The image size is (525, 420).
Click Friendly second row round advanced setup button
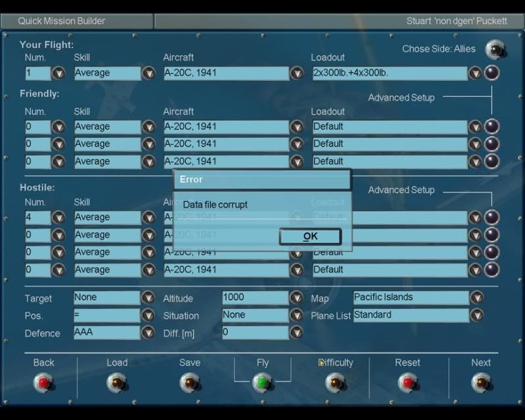pos(491,144)
